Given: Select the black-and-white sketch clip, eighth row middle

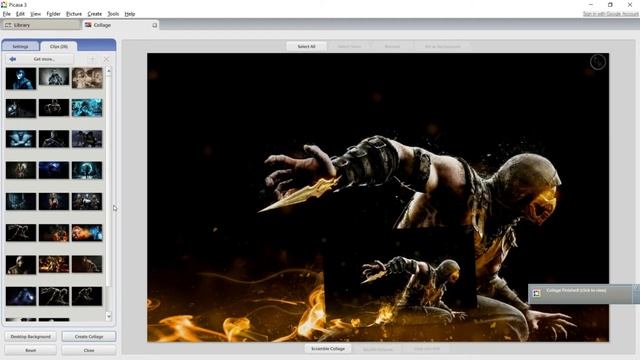Looking at the screenshot, I should (x=54, y=296).
